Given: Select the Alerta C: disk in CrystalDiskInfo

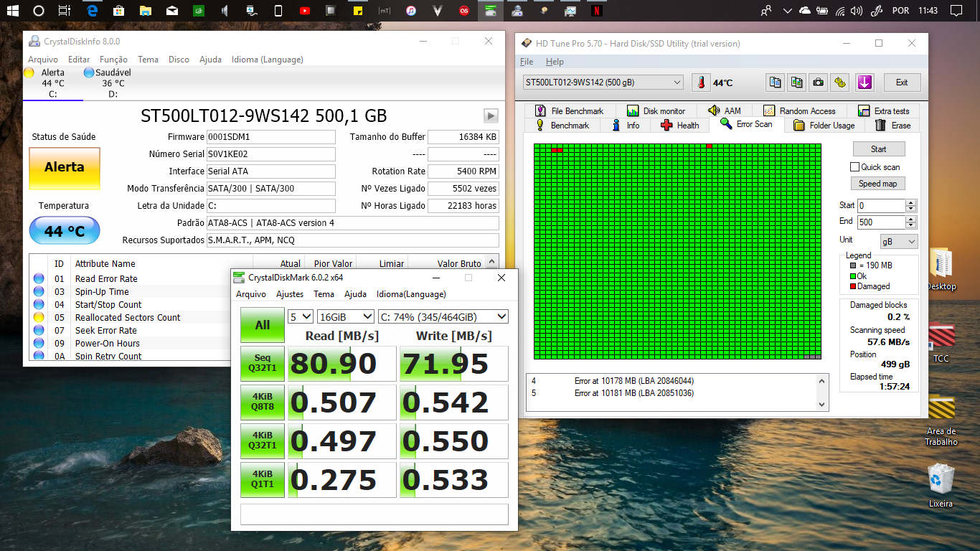Looking at the screenshot, I should (x=52, y=83).
